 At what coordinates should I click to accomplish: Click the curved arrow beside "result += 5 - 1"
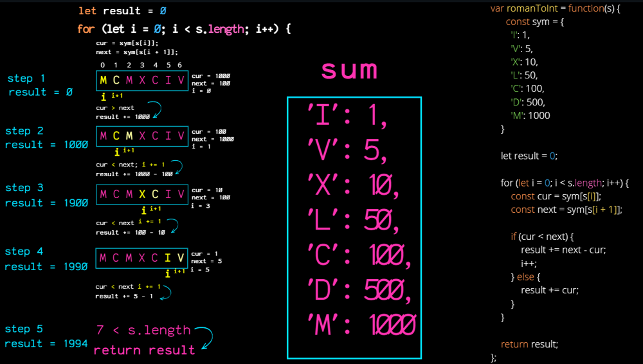coord(165,293)
